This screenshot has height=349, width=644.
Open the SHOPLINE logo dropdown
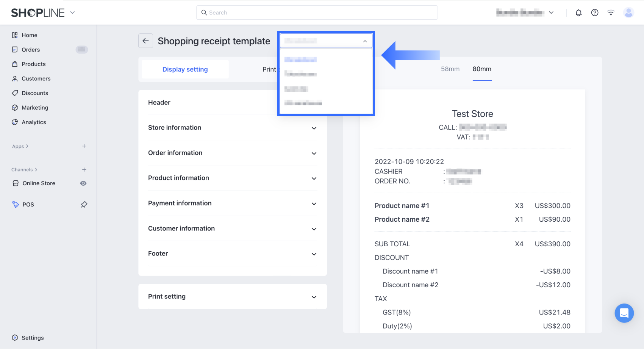click(72, 13)
